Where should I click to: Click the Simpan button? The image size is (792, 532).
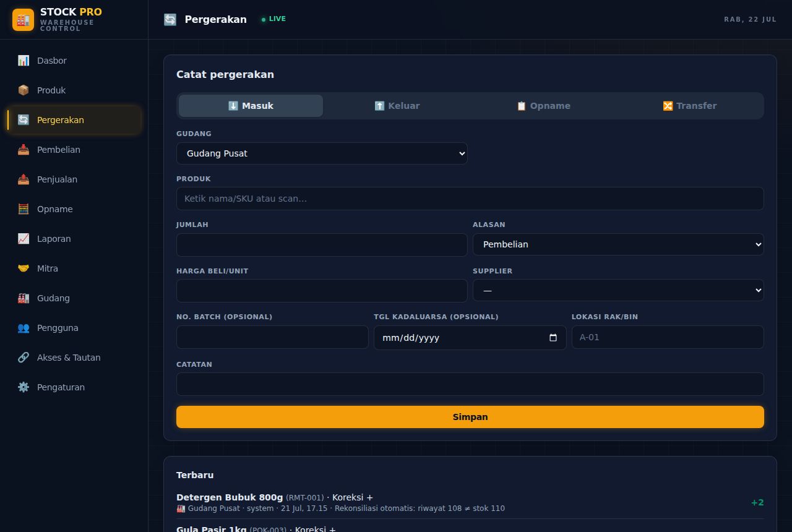(470, 417)
